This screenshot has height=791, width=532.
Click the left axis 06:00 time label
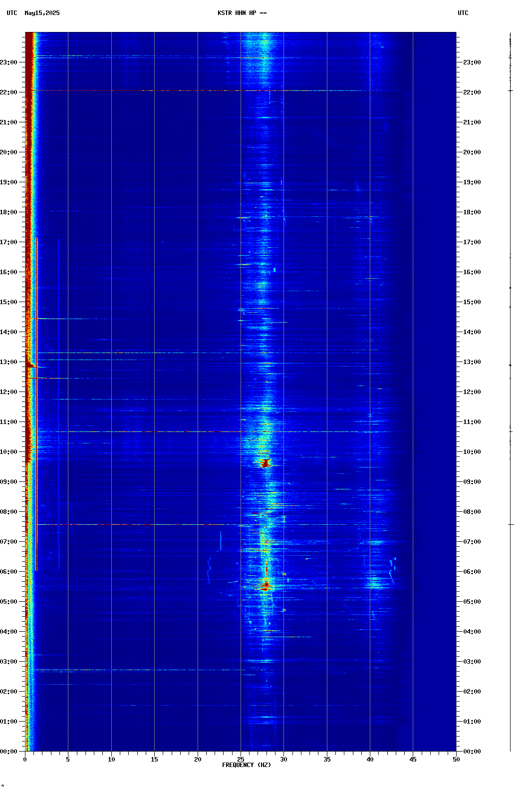coord(9,572)
